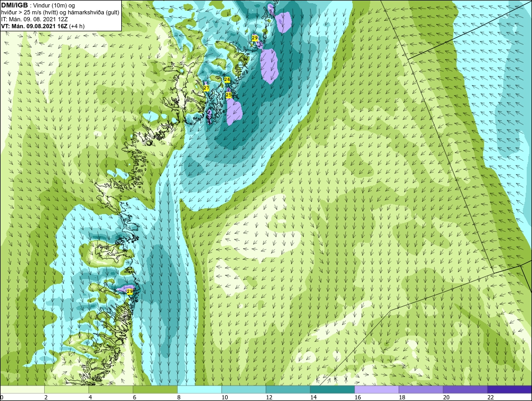Click the legend scale value 8

[x=179, y=398]
